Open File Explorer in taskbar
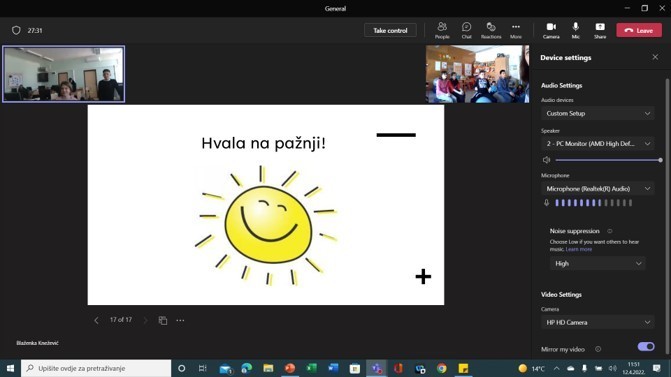The image size is (671, 377). [x=268, y=368]
